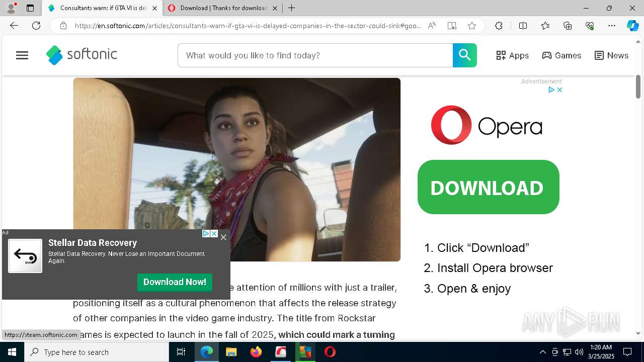644x362 pixels.
Task: Open AdChoices info on the Opera ad
Action: tap(551, 89)
